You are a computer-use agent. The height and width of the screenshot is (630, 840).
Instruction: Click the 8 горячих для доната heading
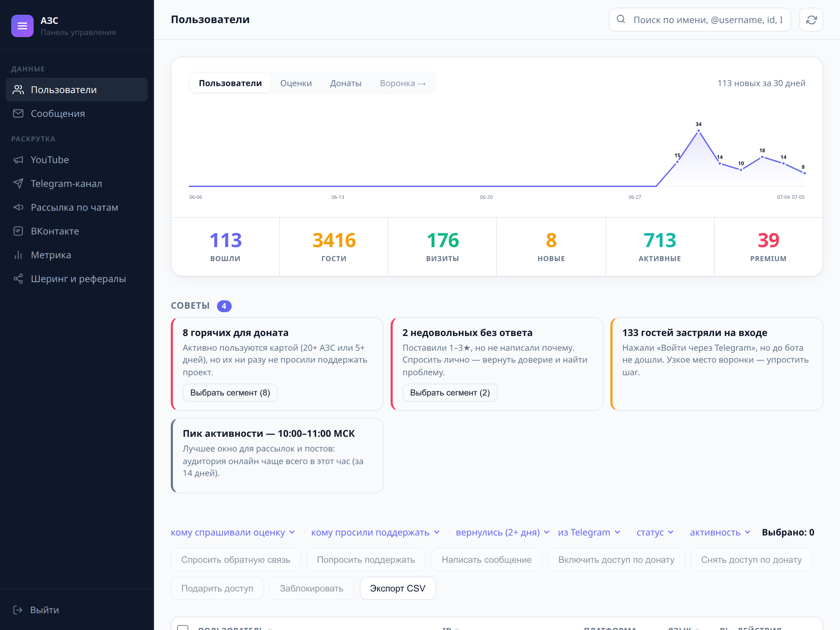tap(236, 332)
